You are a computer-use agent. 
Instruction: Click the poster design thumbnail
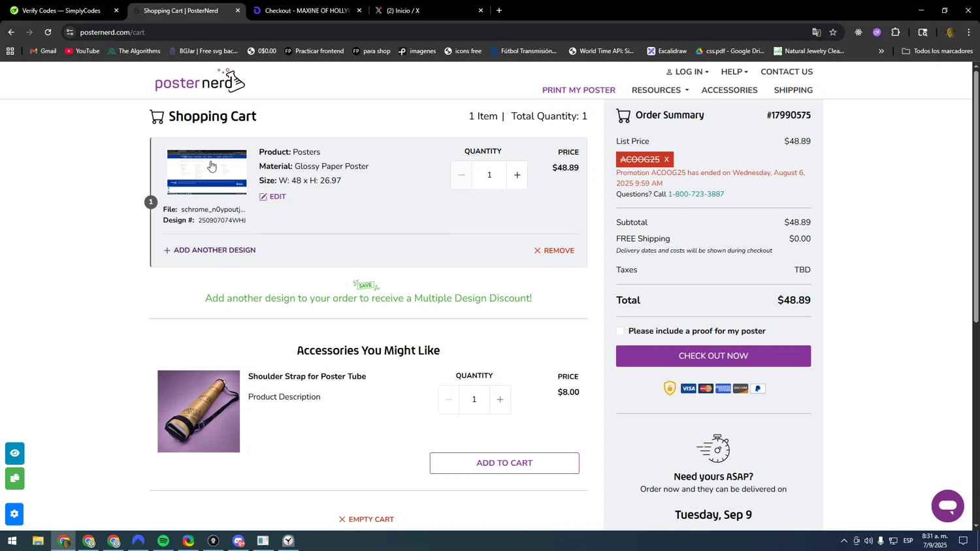207,172
